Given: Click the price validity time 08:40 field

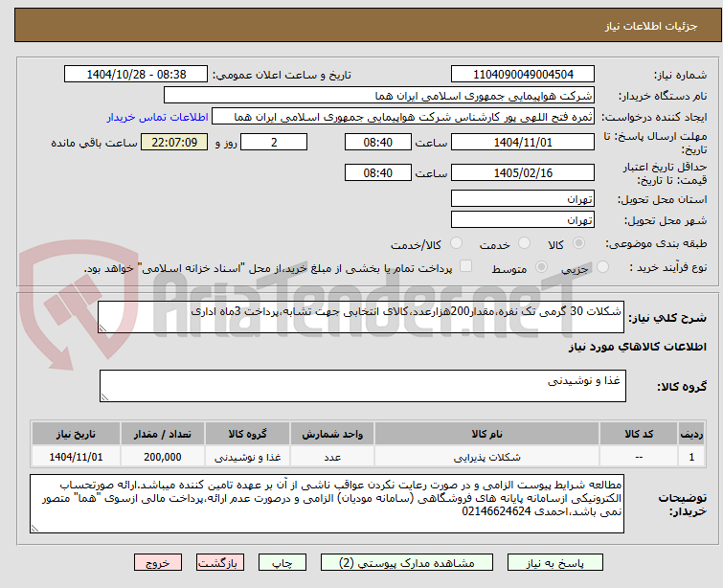Looking at the screenshot, I should tap(377, 173).
